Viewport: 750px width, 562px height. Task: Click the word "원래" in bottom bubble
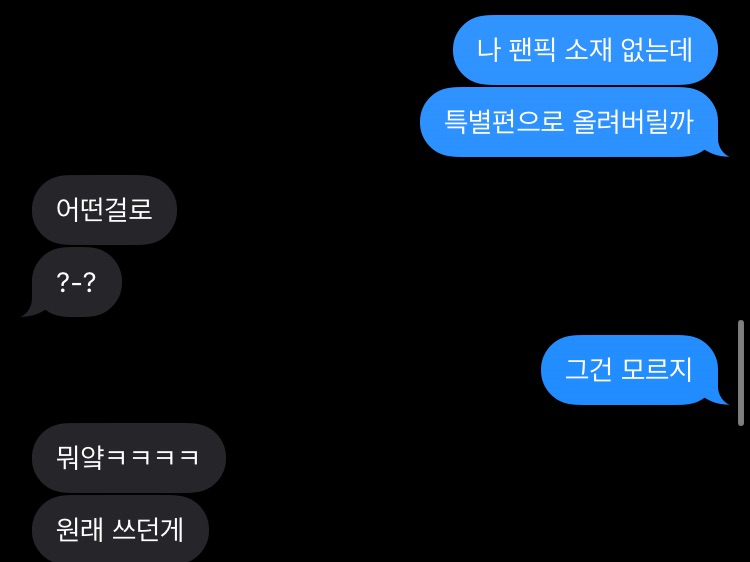point(79,529)
